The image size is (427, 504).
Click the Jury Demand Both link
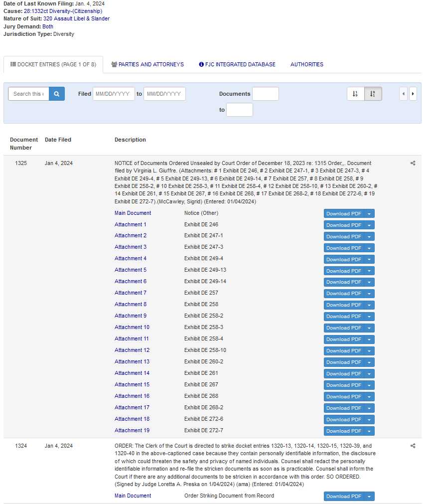point(48,27)
